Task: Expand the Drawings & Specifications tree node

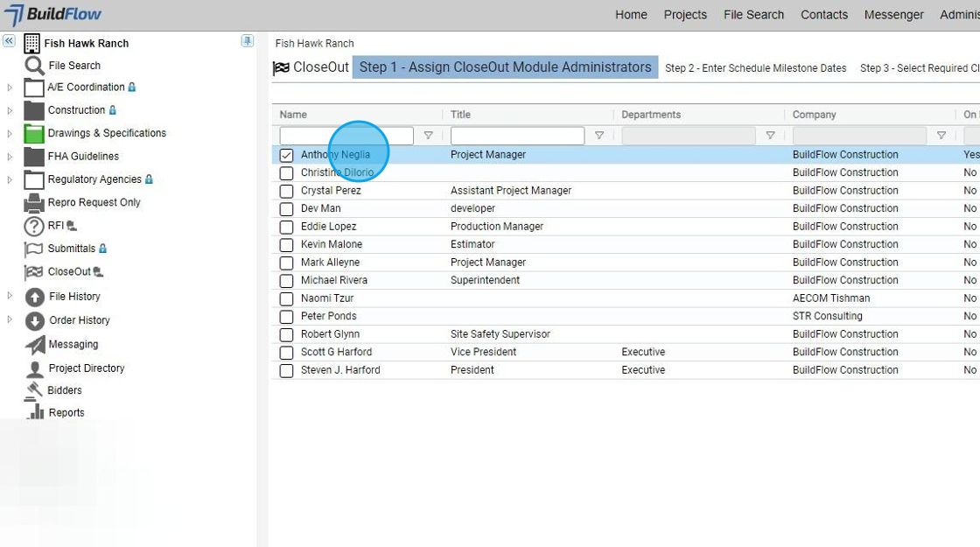Action: pyautogui.click(x=10, y=134)
